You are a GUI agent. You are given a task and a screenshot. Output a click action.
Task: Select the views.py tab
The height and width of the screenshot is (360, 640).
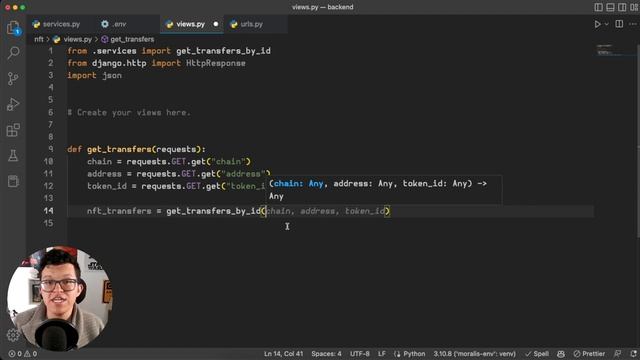pos(190,24)
